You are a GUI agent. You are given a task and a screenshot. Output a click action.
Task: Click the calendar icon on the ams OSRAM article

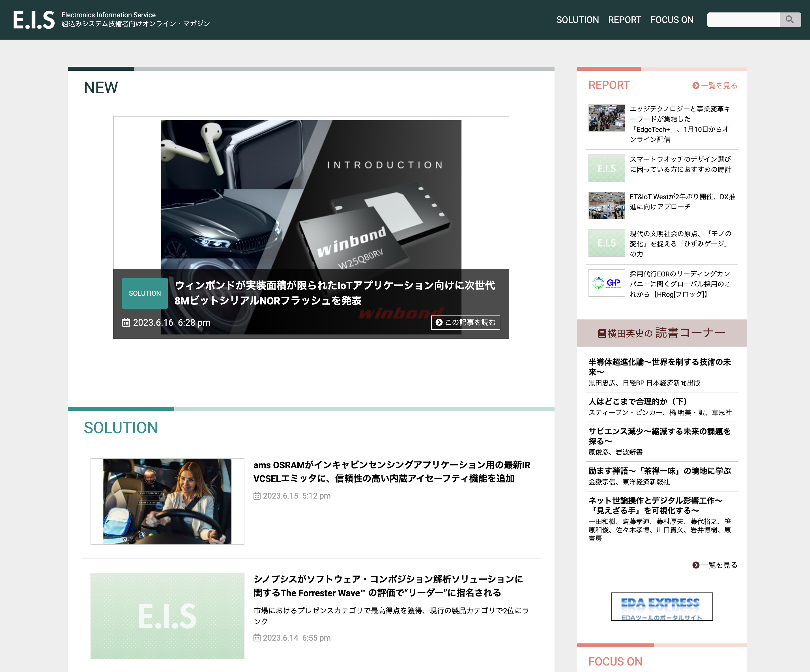[257, 496]
